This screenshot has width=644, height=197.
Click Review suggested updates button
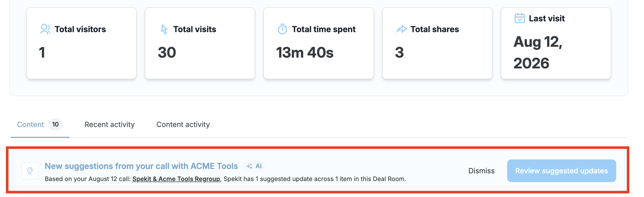(561, 171)
